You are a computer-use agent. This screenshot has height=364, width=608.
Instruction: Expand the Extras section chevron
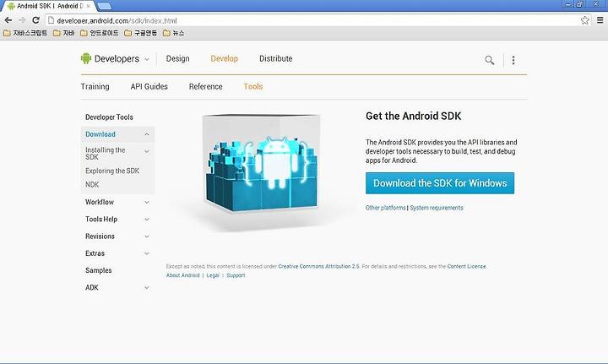pyautogui.click(x=147, y=253)
